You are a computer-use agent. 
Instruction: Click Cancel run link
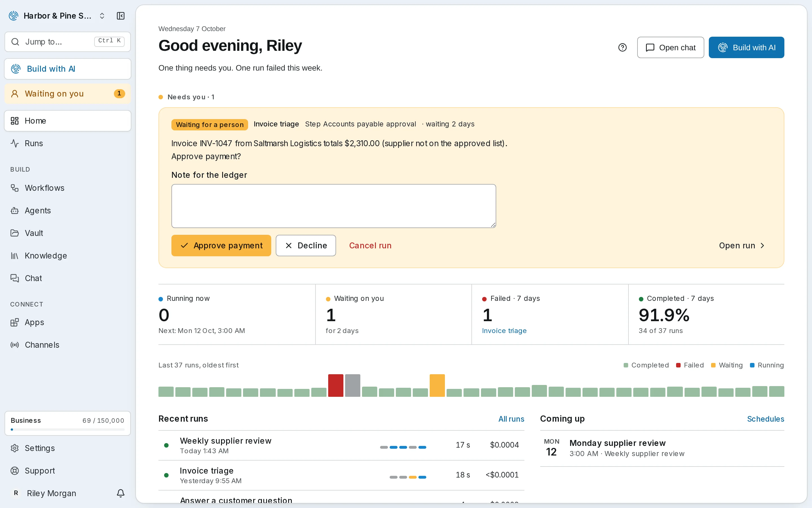[x=370, y=246]
